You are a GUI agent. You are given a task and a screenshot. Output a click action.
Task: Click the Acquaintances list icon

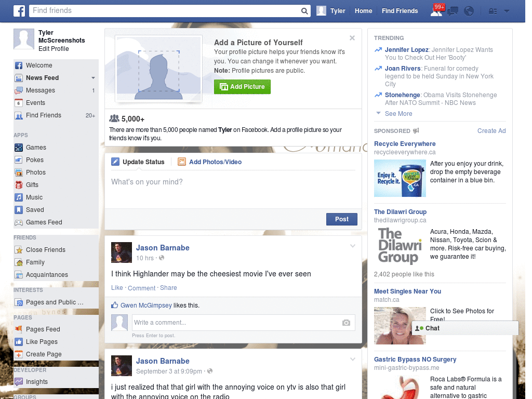19,275
